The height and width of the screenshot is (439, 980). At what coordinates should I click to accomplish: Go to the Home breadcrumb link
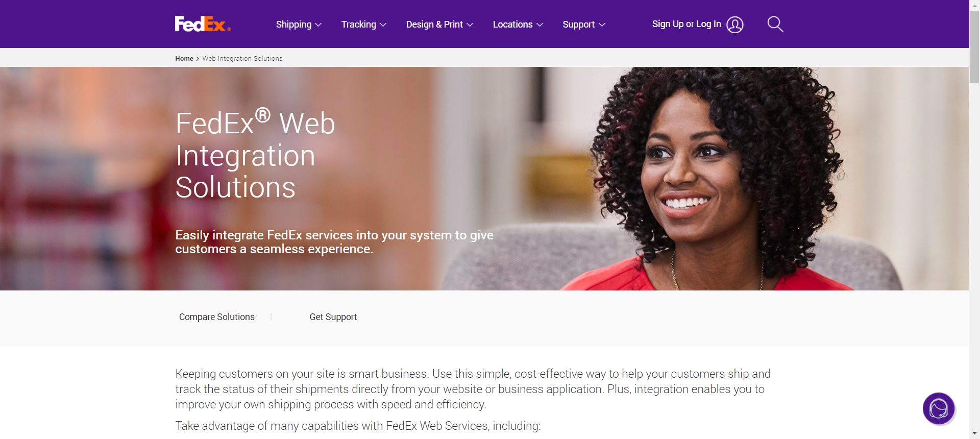click(x=184, y=59)
